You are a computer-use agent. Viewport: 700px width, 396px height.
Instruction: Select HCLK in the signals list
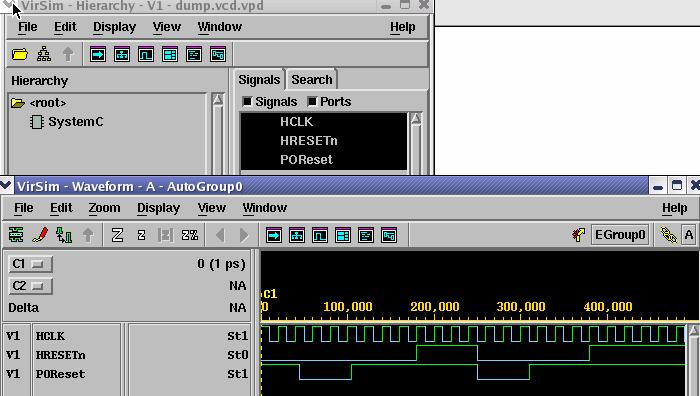tap(324, 121)
